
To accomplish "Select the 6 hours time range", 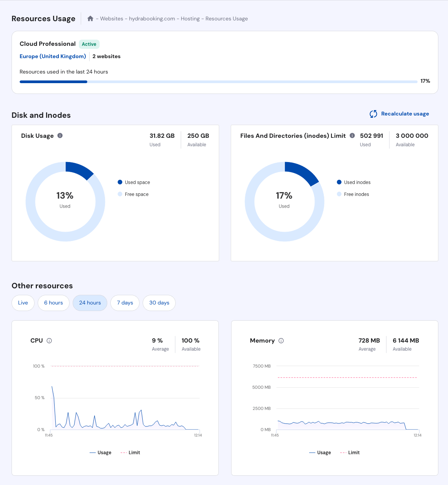I will pos(53,303).
